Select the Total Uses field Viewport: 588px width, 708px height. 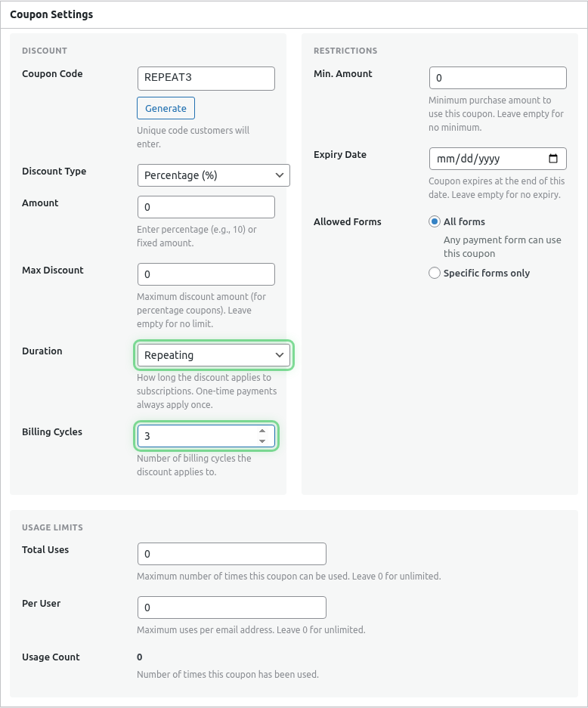[231, 553]
